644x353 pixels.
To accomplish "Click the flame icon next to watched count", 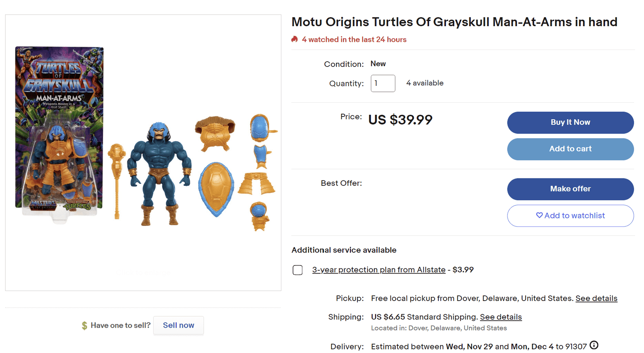I will click(x=295, y=39).
